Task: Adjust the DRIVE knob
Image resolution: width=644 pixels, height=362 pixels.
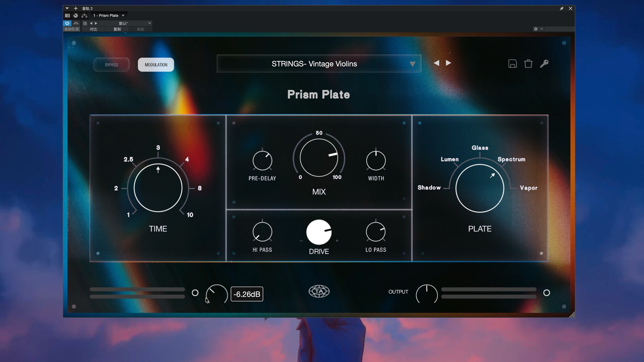Action: point(319,232)
